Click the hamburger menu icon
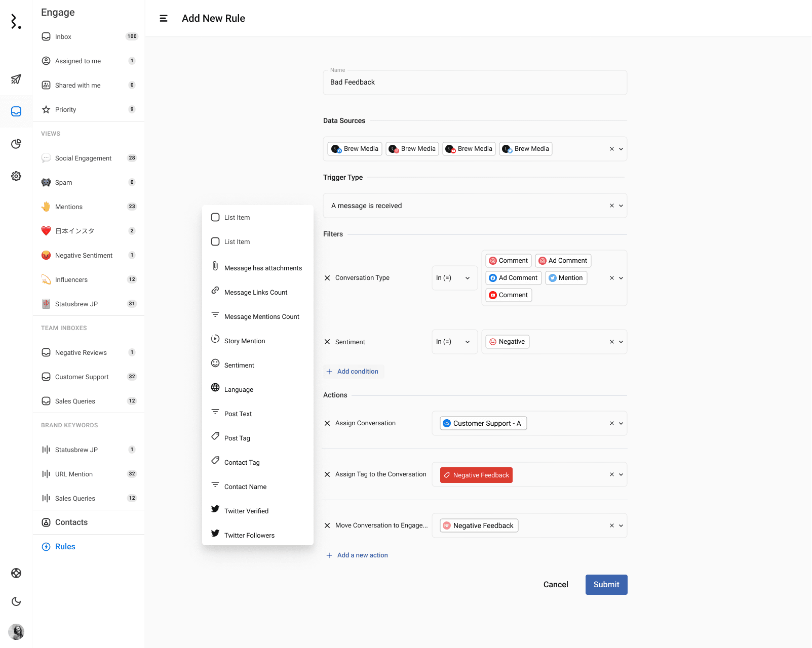 coord(164,18)
